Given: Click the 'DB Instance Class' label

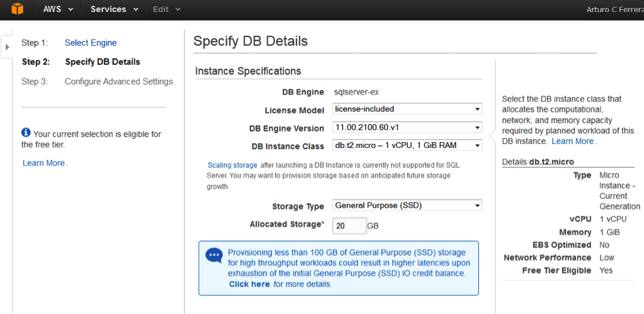Looking at the screenshot, I should pos(287,147).
